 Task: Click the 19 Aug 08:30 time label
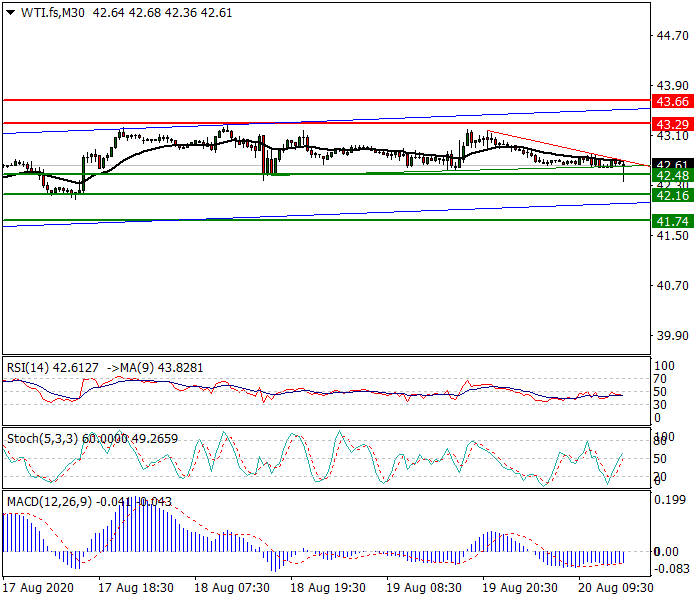[424, 588]
